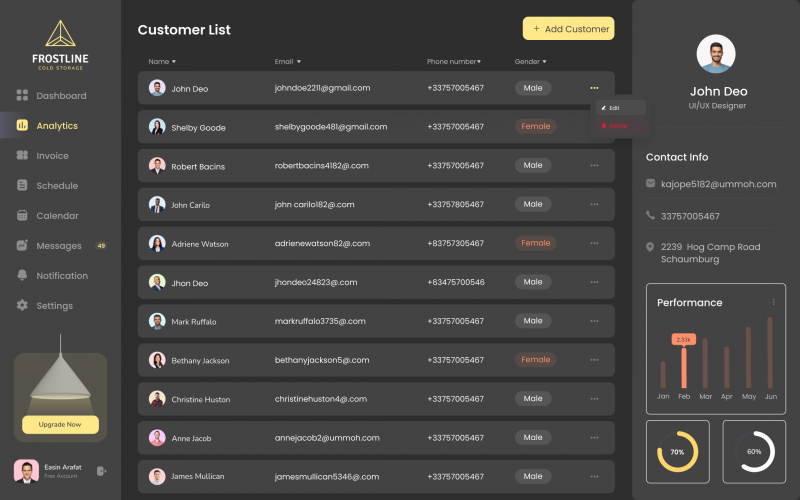Click the name Mark Ruffalo
Screen dimensions: 800x500
pos(193,321)
